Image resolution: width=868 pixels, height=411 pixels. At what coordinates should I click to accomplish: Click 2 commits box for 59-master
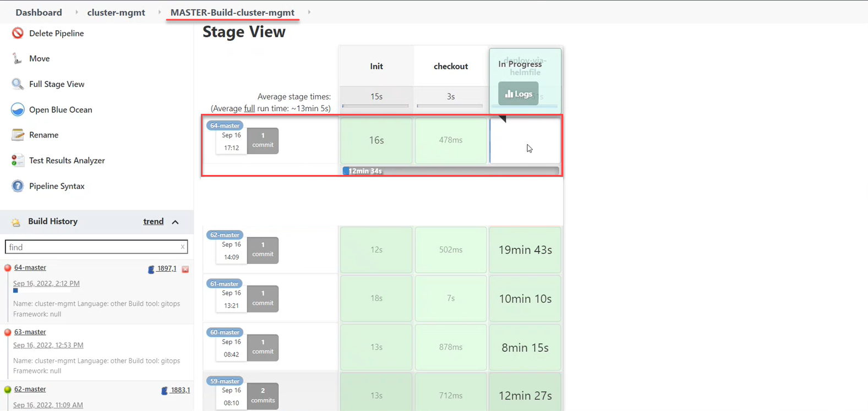click(x=263, y=396)
